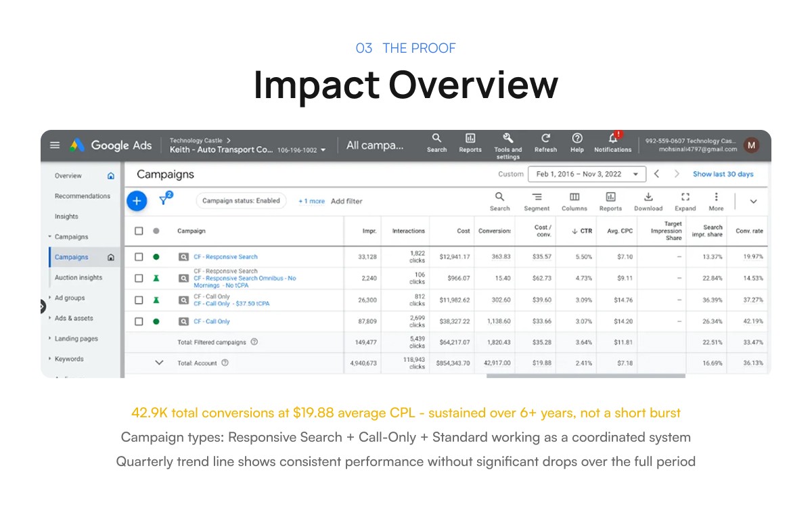This screenshot has width=812, height=508.
Task: Sort by the CTR column header
Action: tap(582, 231)
